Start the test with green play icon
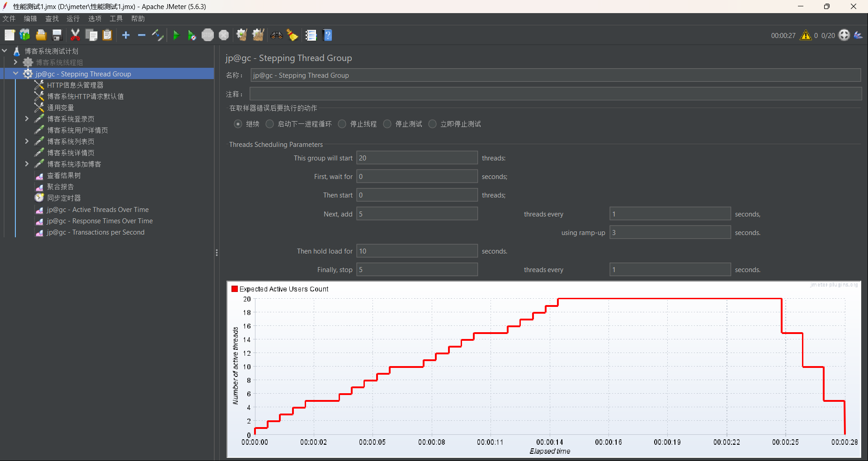 tap(176, 35)
